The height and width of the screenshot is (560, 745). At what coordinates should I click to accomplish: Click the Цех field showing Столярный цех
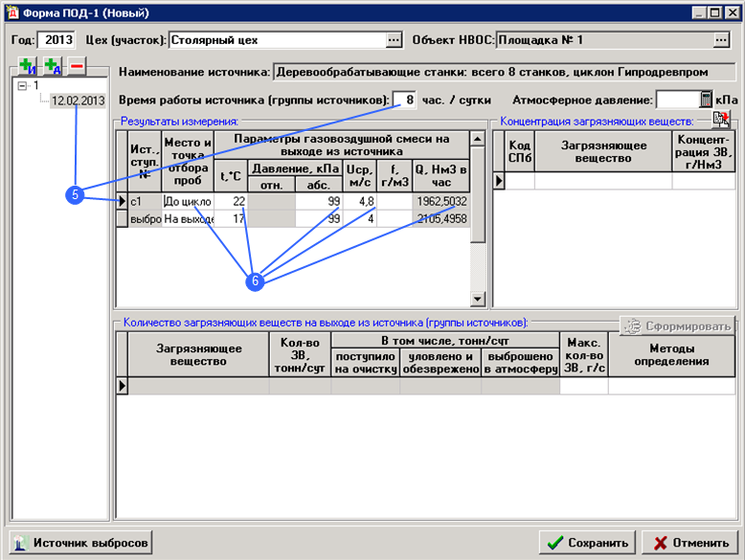pos(278,40)
